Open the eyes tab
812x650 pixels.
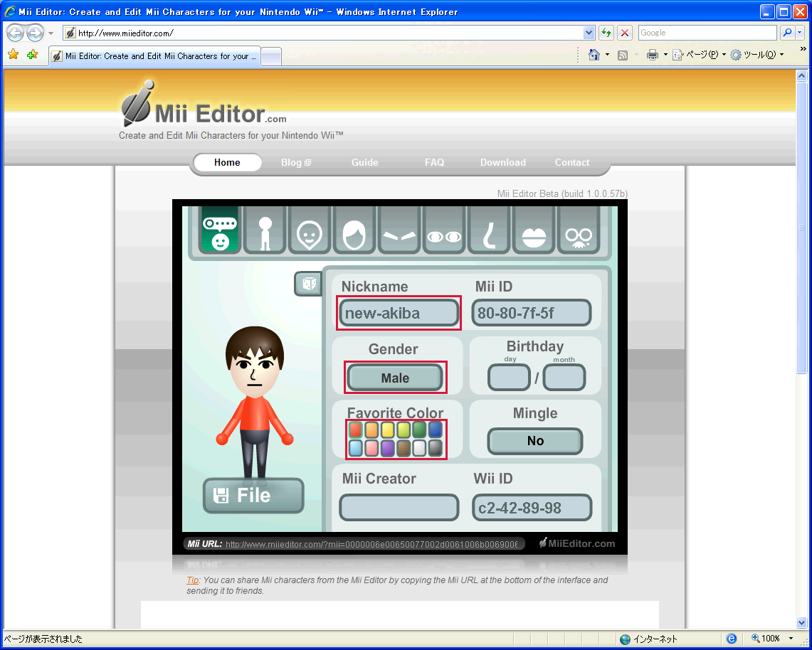pyautogui.click(x=444, y=230)
